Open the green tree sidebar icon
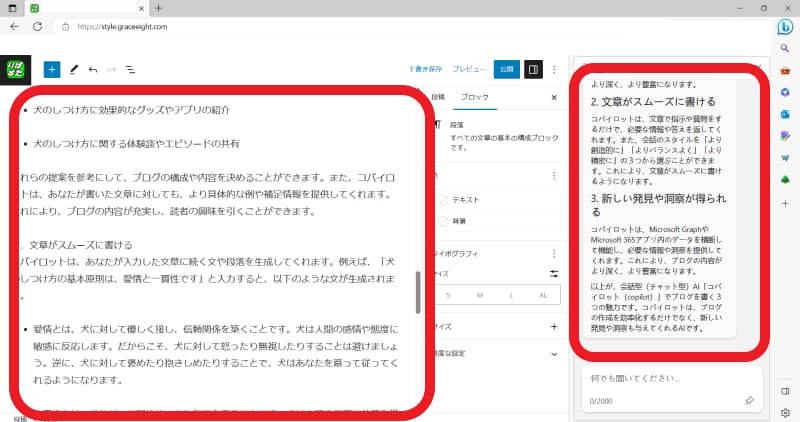Viewport: 800px width, 422px height. 785,180
